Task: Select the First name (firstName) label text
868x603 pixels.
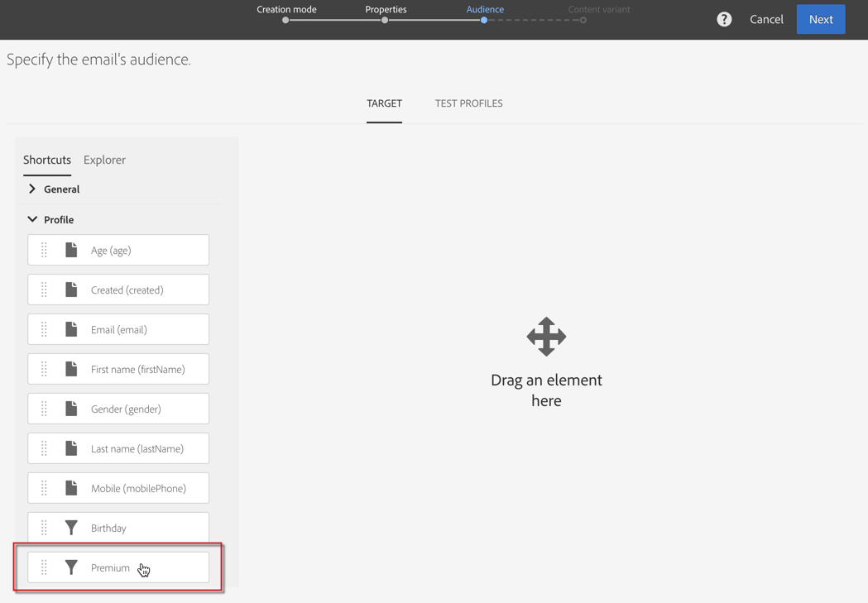Action: [138, 370]
